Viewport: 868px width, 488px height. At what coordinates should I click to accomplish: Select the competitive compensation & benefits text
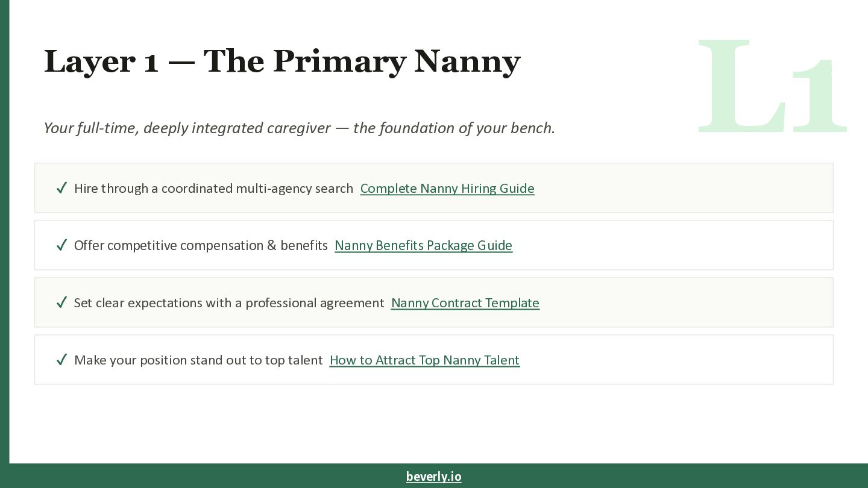[x=201, y=246]
